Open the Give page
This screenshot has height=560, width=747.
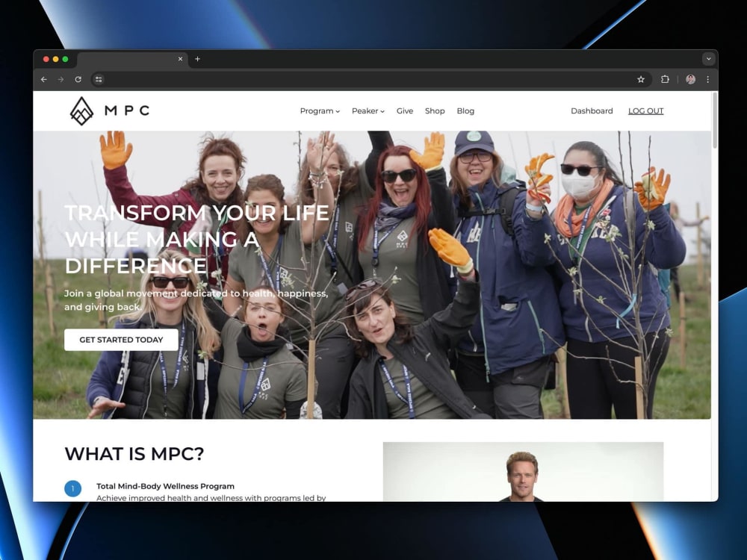(x=405, y=111)
